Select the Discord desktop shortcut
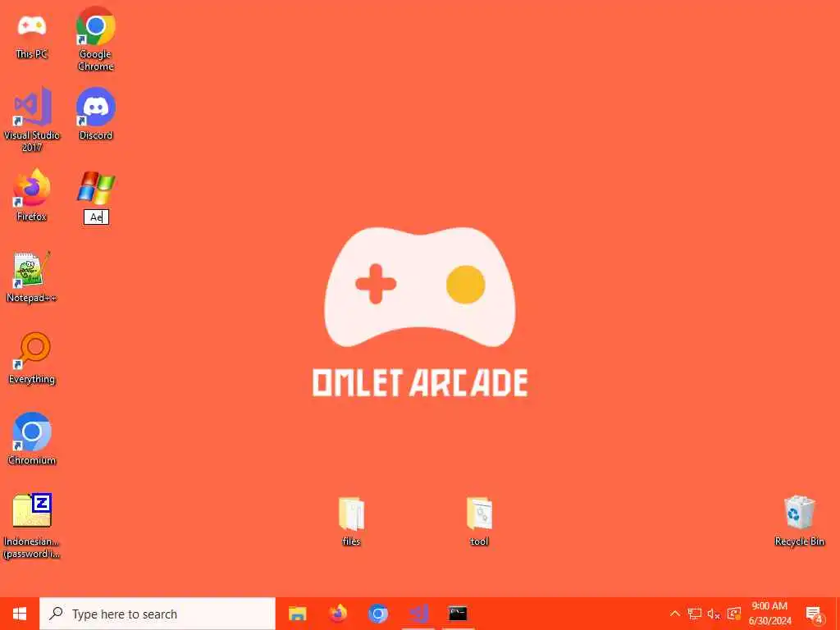 (96, 113)
